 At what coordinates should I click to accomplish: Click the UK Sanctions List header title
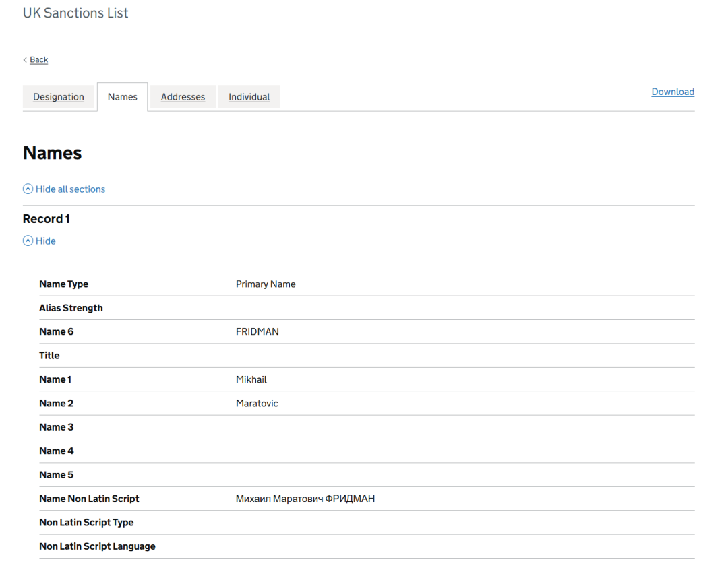tap(75, 13)
